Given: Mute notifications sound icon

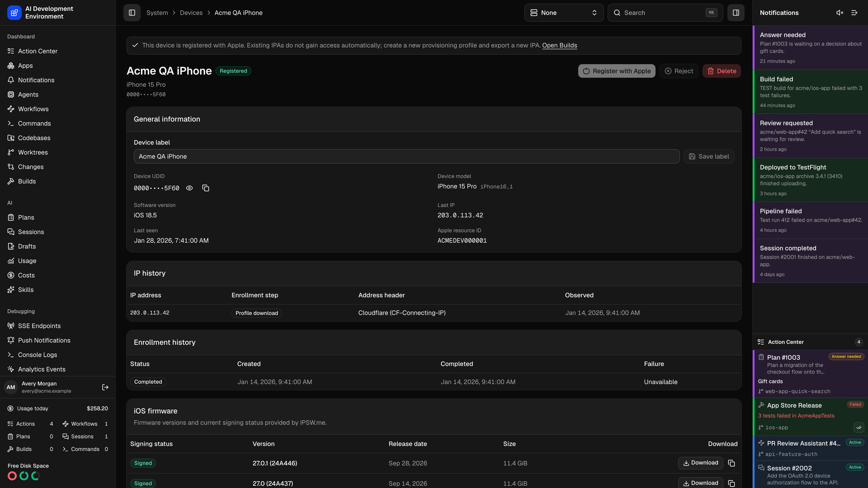Looking at the screenshot, I should pos(840,12).
